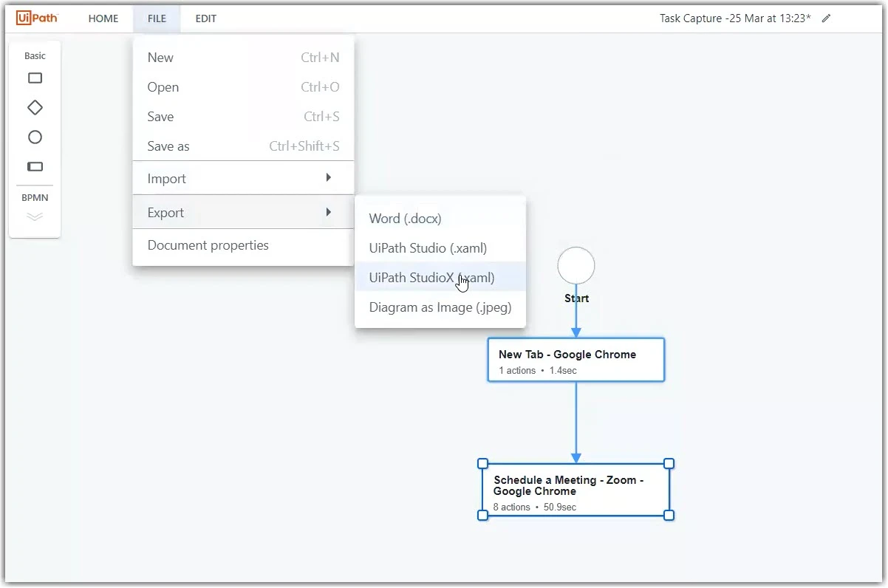Image resolution: width=888 pixels, height=588 pixels.
Task: Click the UiPath logo
Action: (x=37, y=18)
